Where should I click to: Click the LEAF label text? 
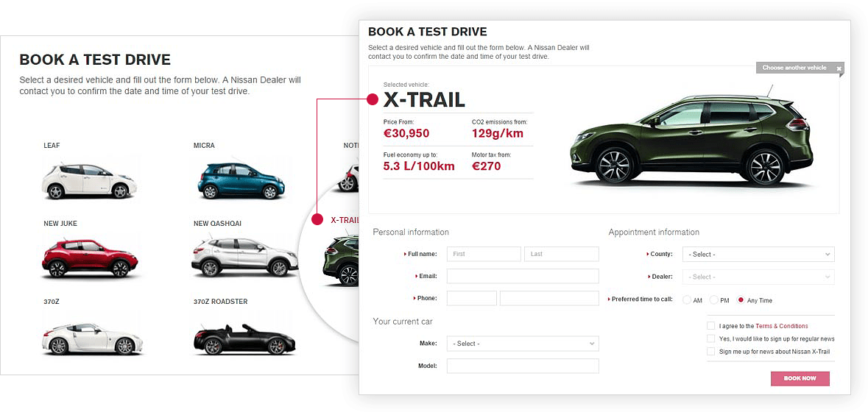tap(52, 146)
